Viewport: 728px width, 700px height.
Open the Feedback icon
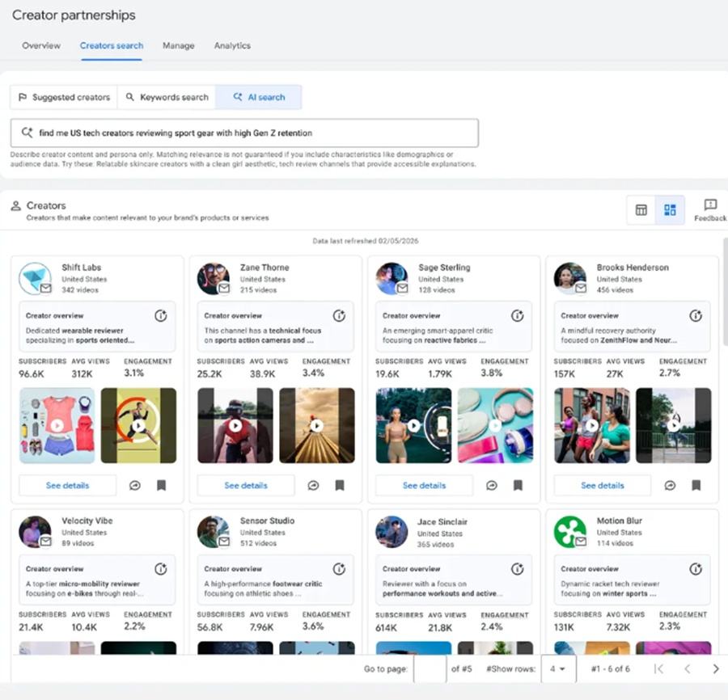click(710, 205)
